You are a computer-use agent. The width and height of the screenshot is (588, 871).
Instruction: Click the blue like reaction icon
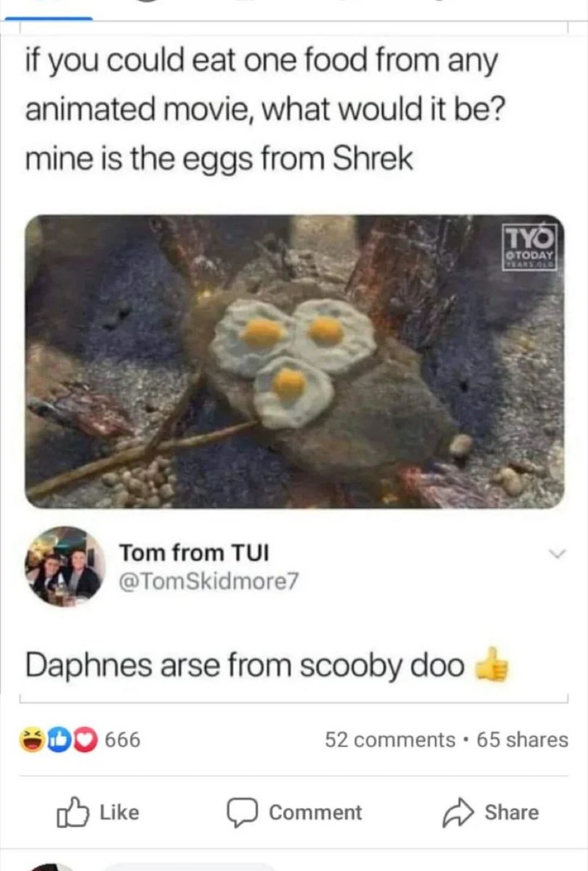59,739
